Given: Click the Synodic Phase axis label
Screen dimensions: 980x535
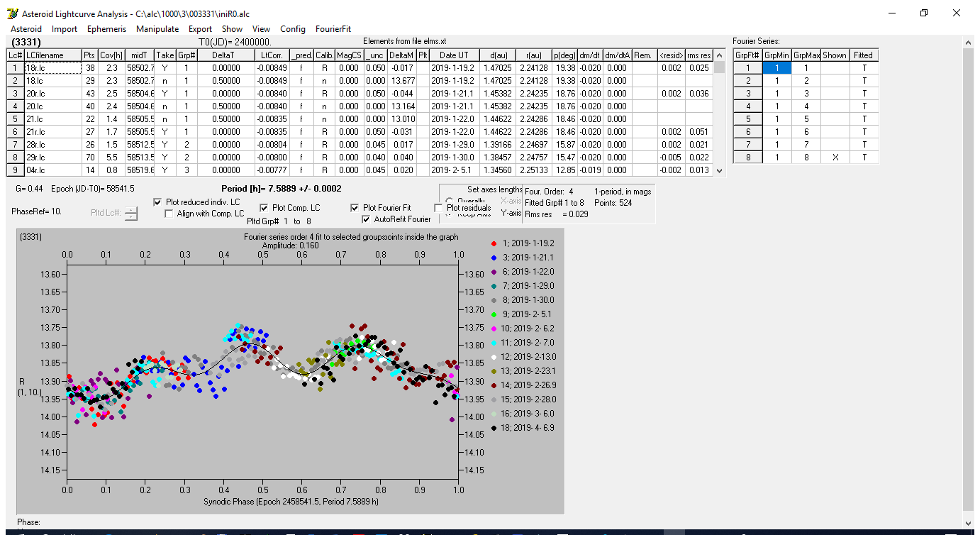Looking at the screenshot, I should pos(292,501).
